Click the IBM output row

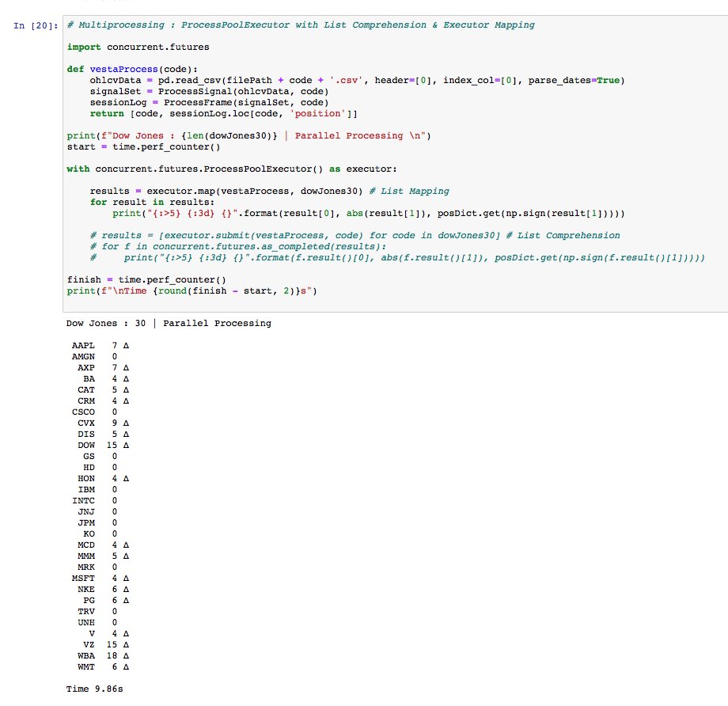point(97,490)
